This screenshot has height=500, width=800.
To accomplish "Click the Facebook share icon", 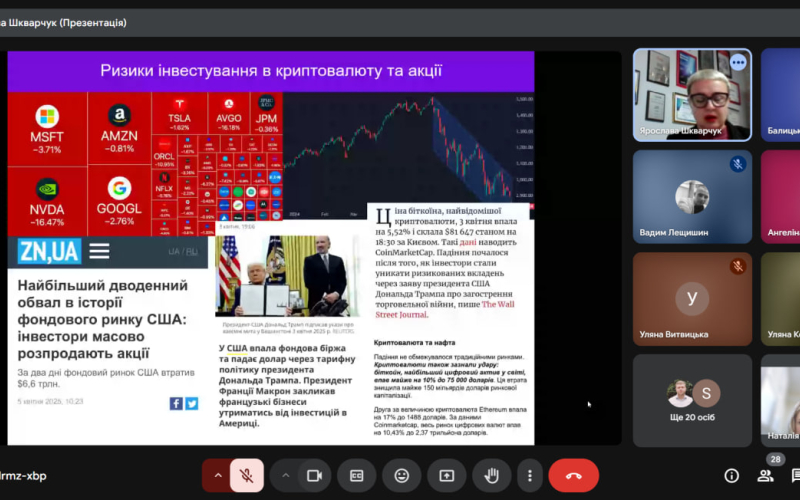I will click(x=176, y=404).
